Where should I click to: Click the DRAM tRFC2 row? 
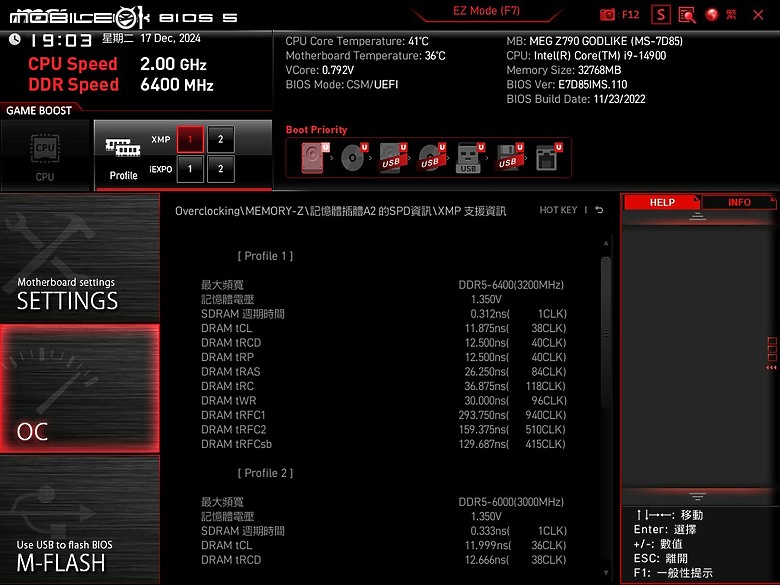click(x=384, y=429)
